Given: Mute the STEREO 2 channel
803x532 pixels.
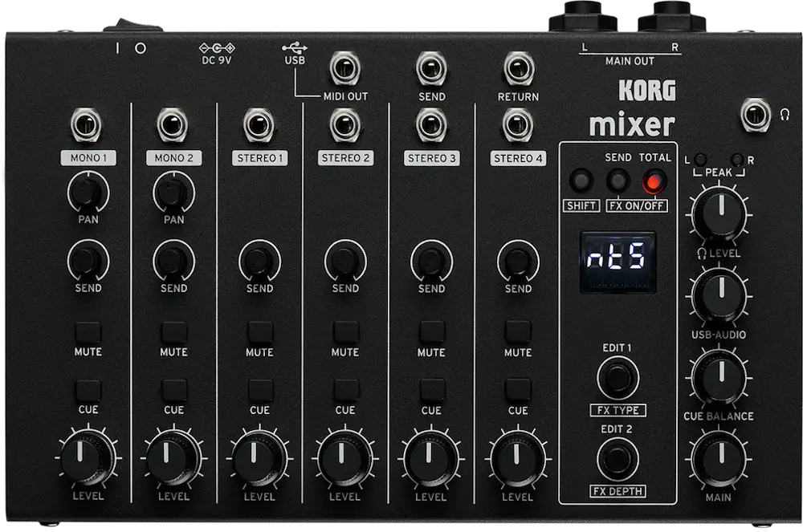Looking at the screenshot, I should [346, 332].
